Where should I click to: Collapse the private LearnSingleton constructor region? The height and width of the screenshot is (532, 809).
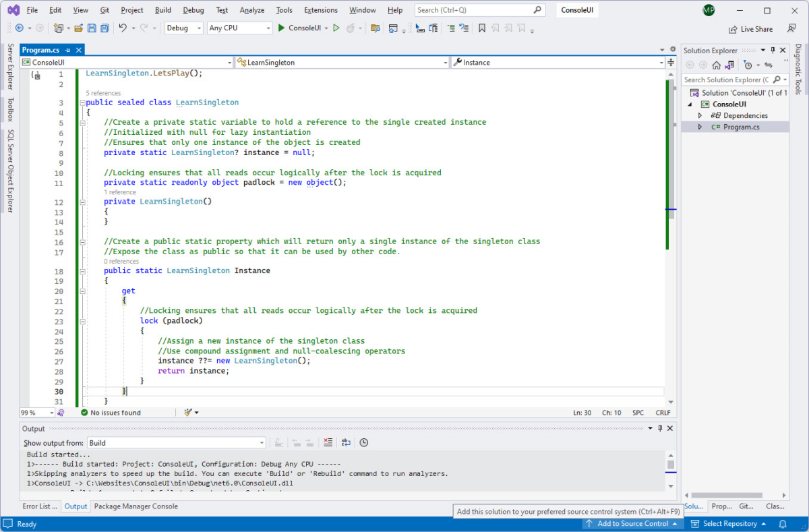coord(82,202)
